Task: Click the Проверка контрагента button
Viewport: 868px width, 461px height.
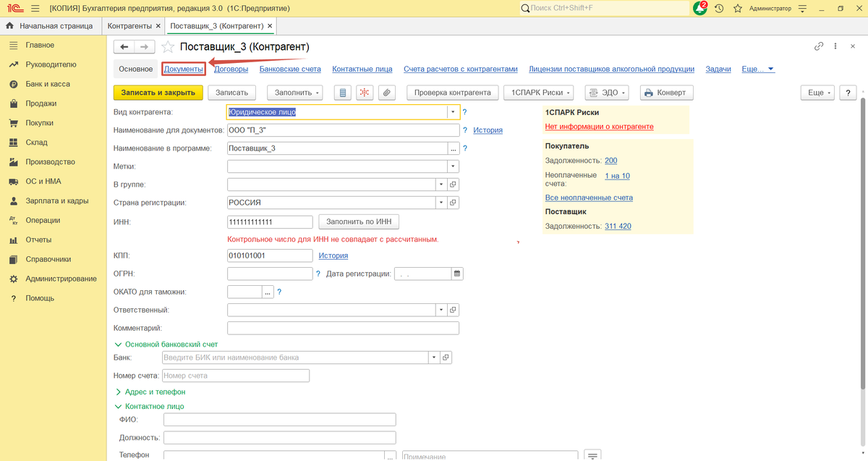Action: click(x=453, y=93)
